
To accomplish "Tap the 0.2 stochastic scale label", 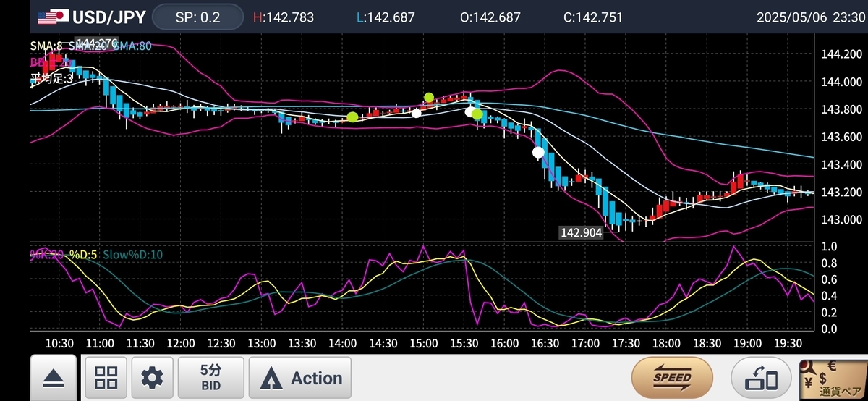I will click(830, 313).
